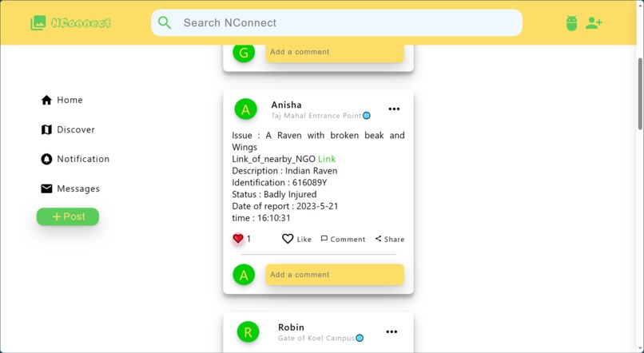The image size is (644, 353).
Task: Click the search magnifier icon
Action: coord(165,22)
